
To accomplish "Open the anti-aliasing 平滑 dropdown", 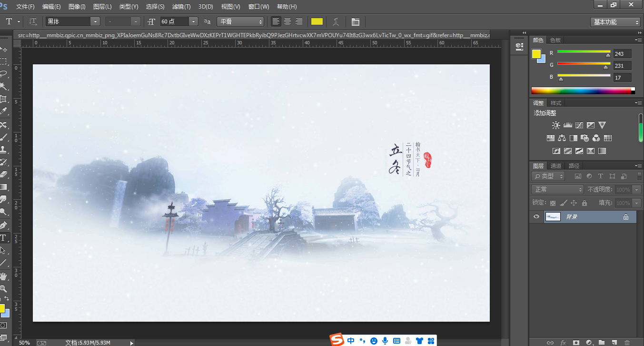I will [x=240, y=21].
